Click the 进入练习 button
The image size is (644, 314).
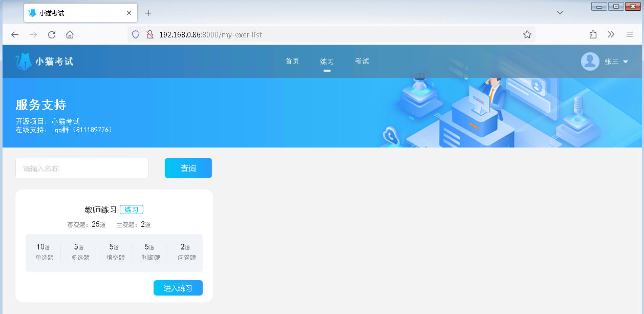point(178,288)
